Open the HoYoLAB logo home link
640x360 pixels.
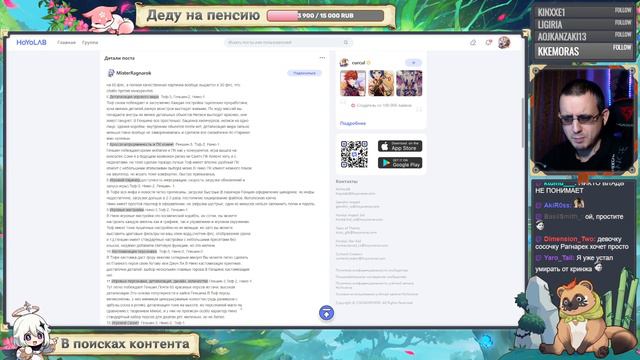coord(31,42)
